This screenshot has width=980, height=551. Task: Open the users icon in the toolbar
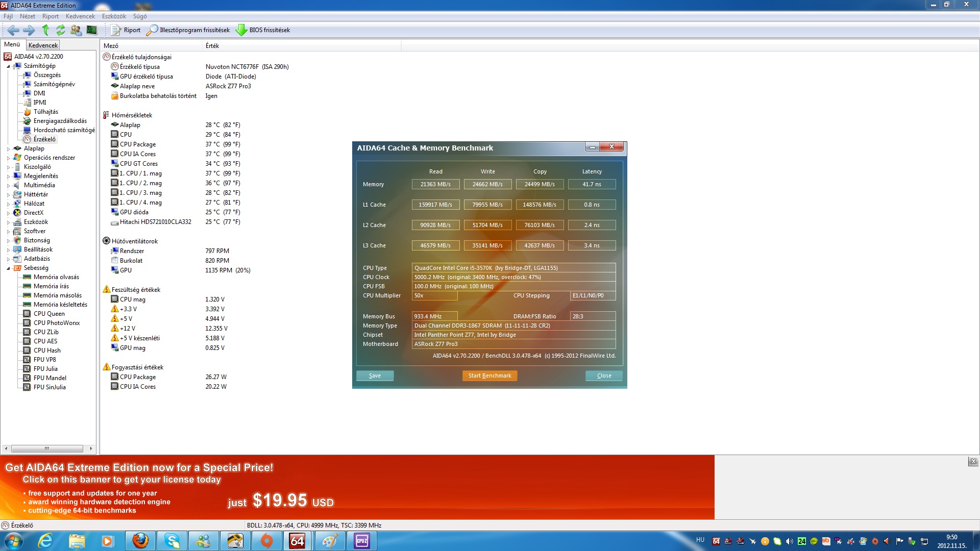click(x=76, y=30)
